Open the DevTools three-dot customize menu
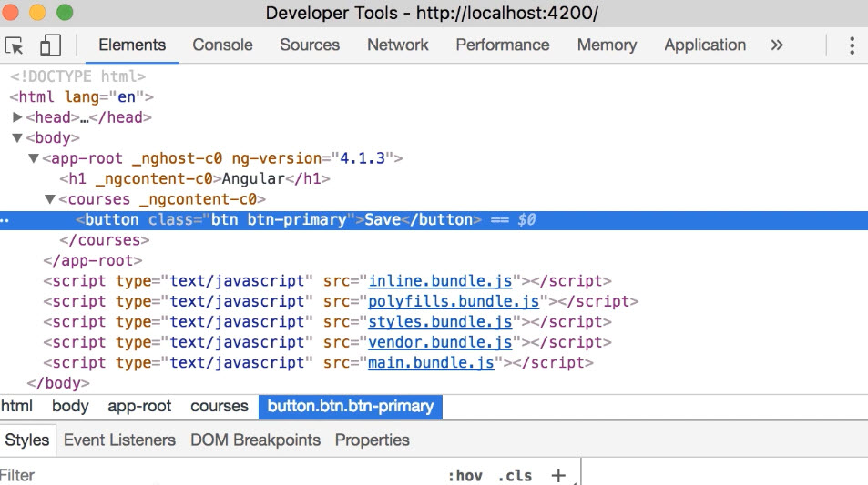The height and width of the screenshot is (485, 868). [852, 45]
